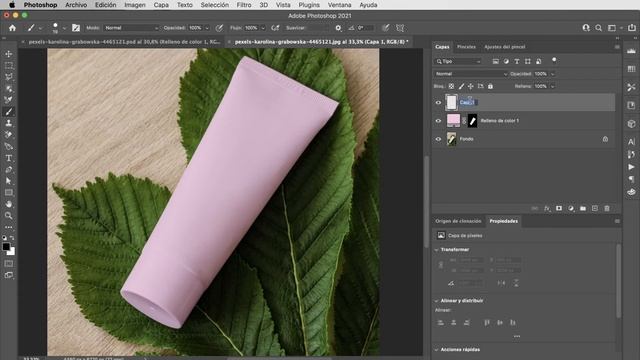Select the Move tool
Image resolution: width=640 pixels, height=360 pixels.
point(9,54)
